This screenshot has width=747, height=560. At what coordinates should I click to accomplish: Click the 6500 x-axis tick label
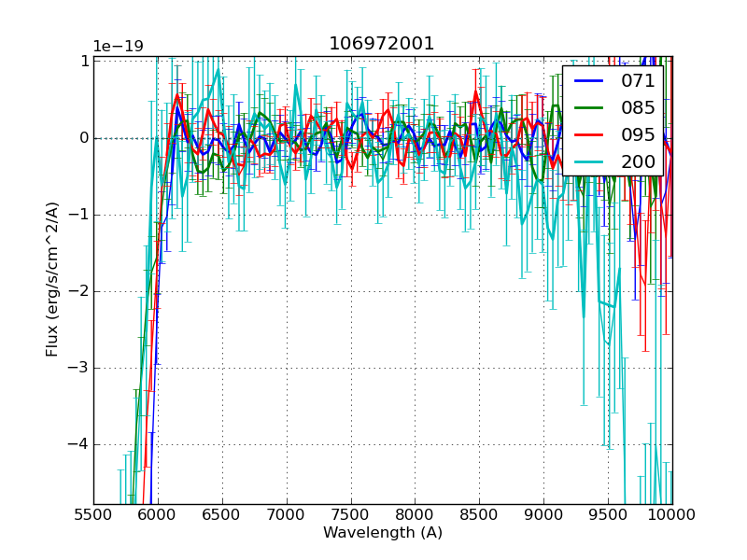coord(221,514)
